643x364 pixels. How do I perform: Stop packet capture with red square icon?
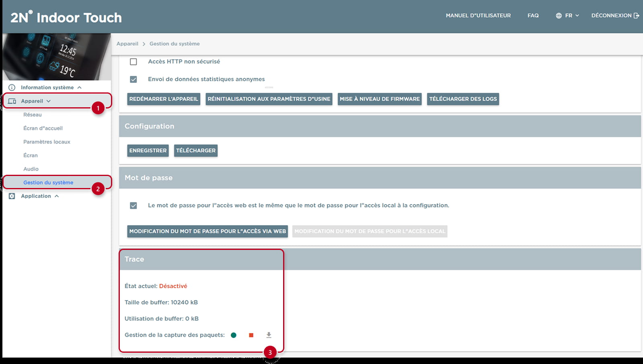click(x=251, y=335)
